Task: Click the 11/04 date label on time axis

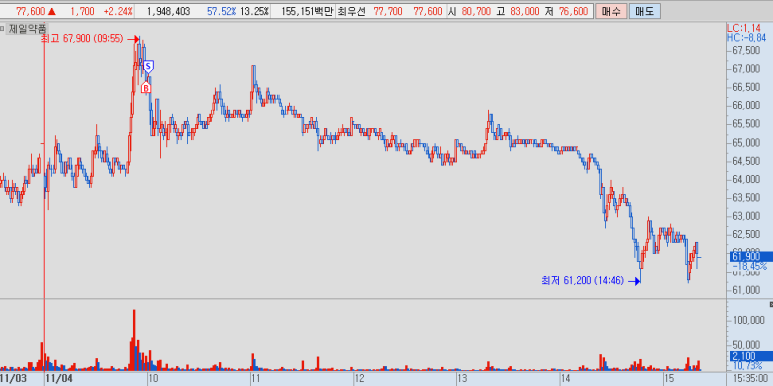Action: pos(59,379)
